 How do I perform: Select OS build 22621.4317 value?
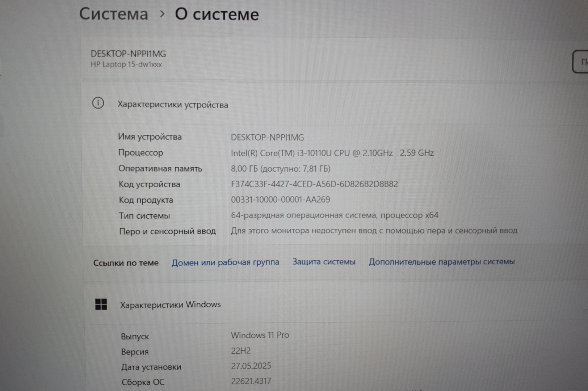tap(251, 381)
